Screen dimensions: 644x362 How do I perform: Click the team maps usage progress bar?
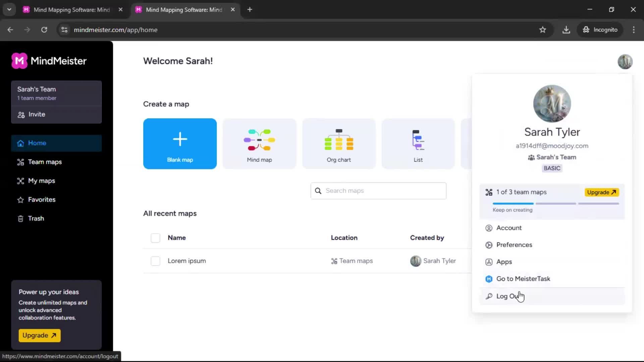click(x=556, y=203)
